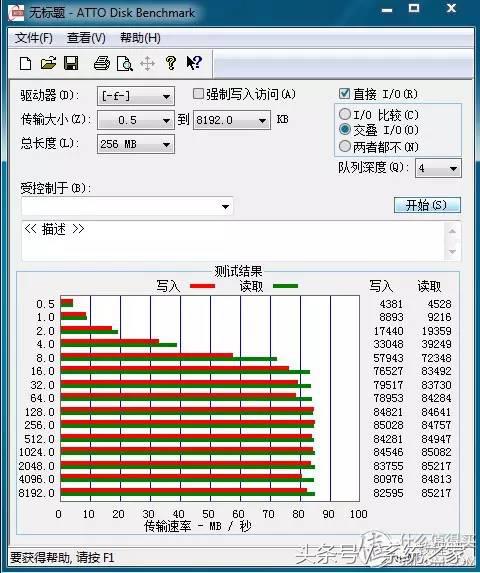
Task: Click the 8192.0 row label in chart
Action: 37,493
